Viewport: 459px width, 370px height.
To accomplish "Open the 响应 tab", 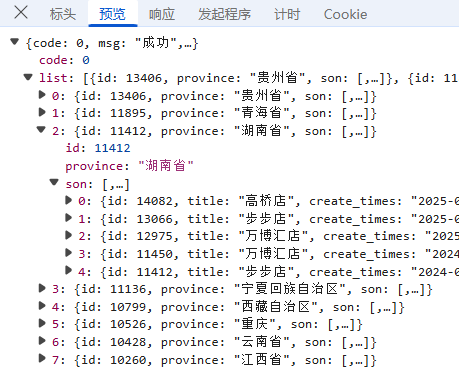I will [162, 14].
